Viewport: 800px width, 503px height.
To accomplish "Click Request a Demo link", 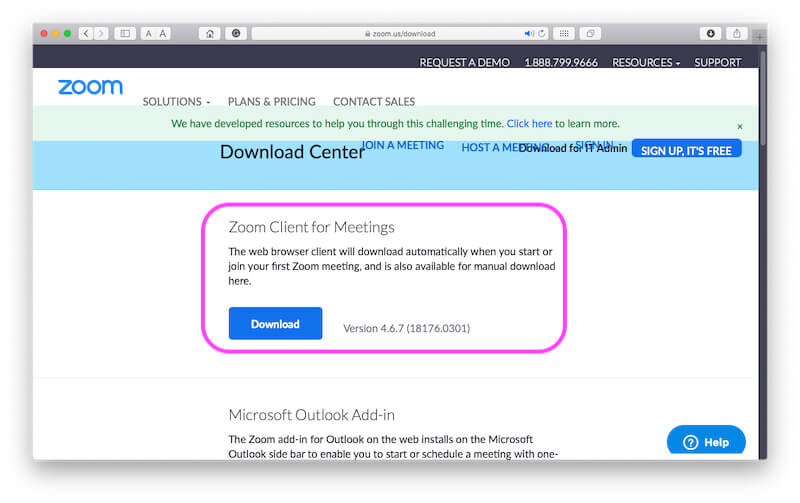I will tap(464, 62).
